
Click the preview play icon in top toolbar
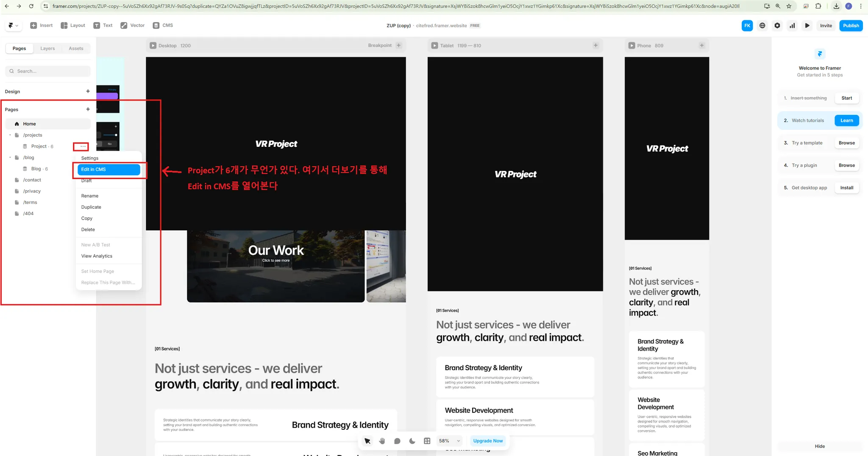tap(807, 25)
